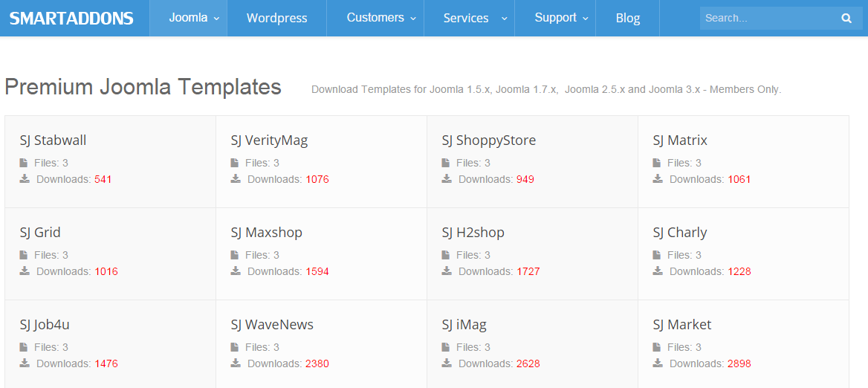Screen dimensions: 868x388
Task: Click the download count 1727
Action: 528,272
